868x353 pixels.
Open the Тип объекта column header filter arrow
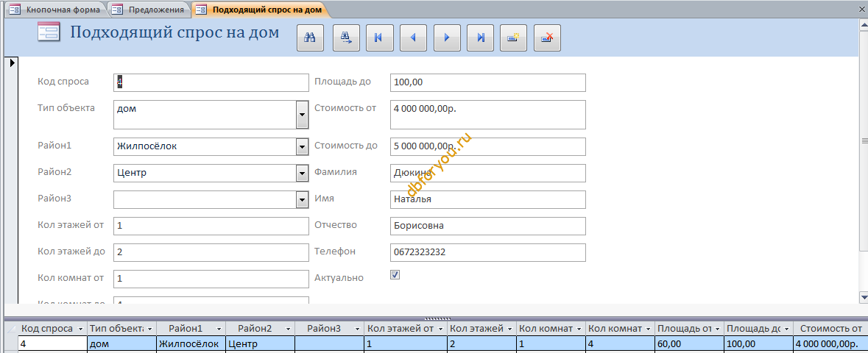(150, 329)
